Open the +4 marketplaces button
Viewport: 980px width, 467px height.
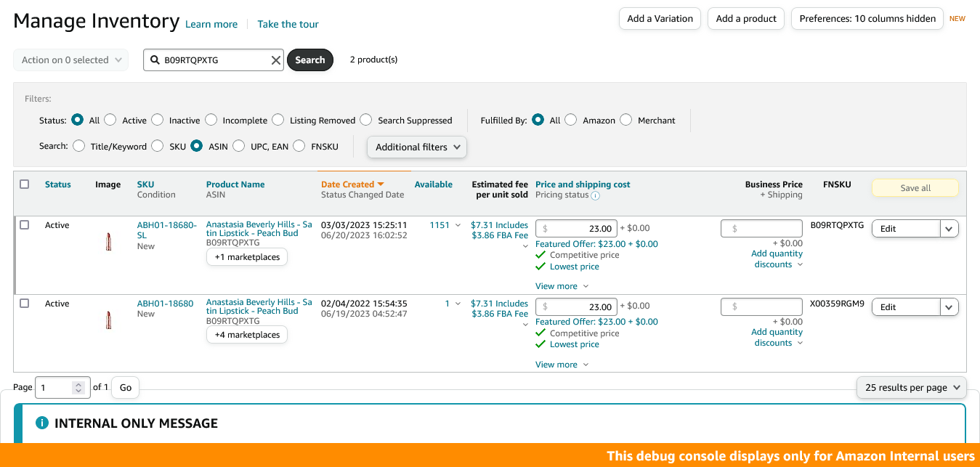pos(247,335)
